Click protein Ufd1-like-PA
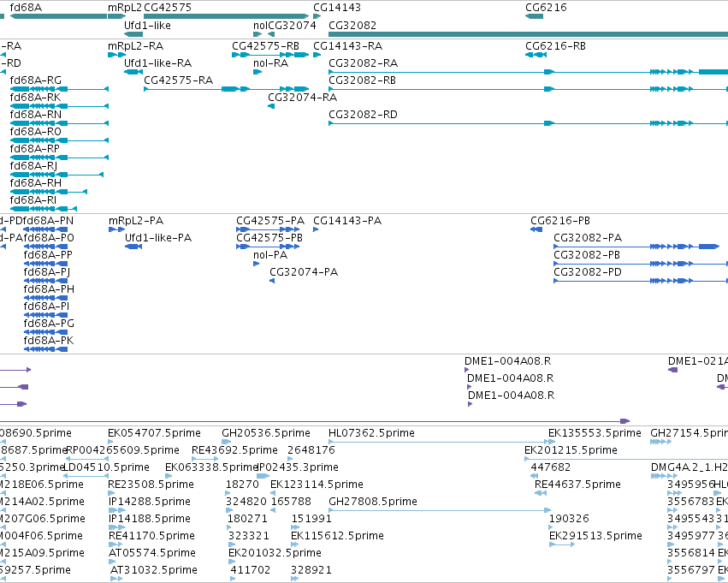This screenshot has height=583, width=728. 133,247
